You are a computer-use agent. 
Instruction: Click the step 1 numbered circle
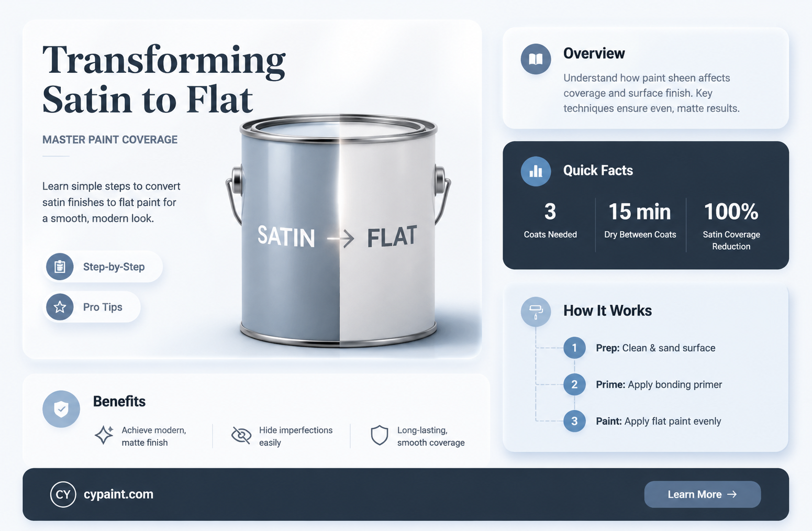(x=574, y=348)
